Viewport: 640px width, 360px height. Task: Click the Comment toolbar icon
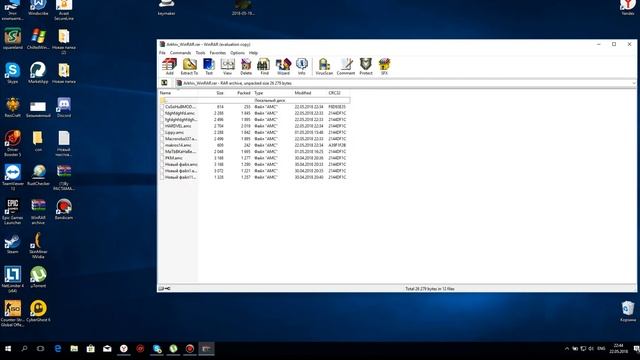[x=346, y=67]
